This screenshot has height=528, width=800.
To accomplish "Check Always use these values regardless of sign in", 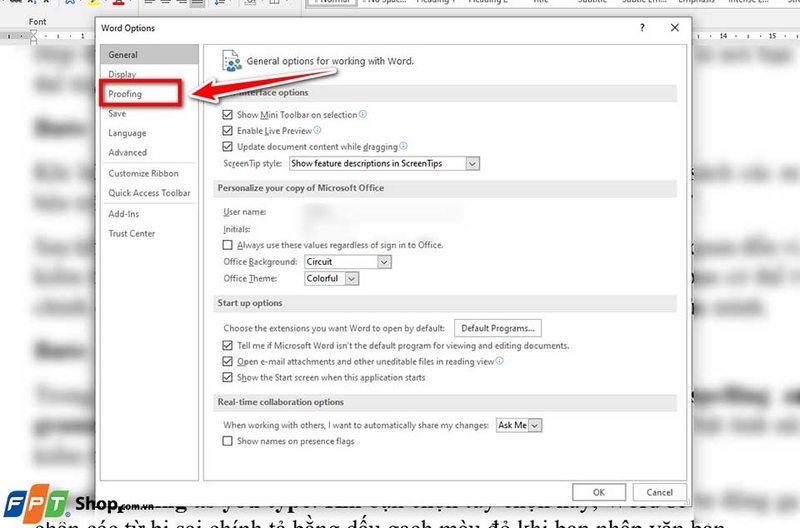I will pos(228,245).
